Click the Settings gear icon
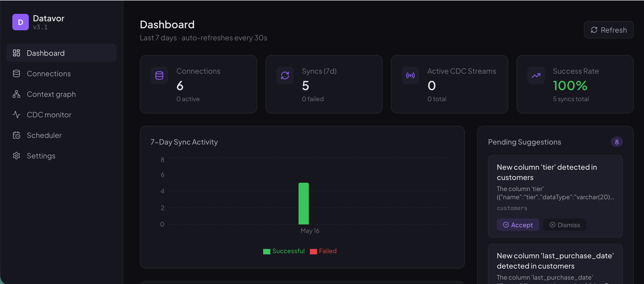 pos(16,156)
